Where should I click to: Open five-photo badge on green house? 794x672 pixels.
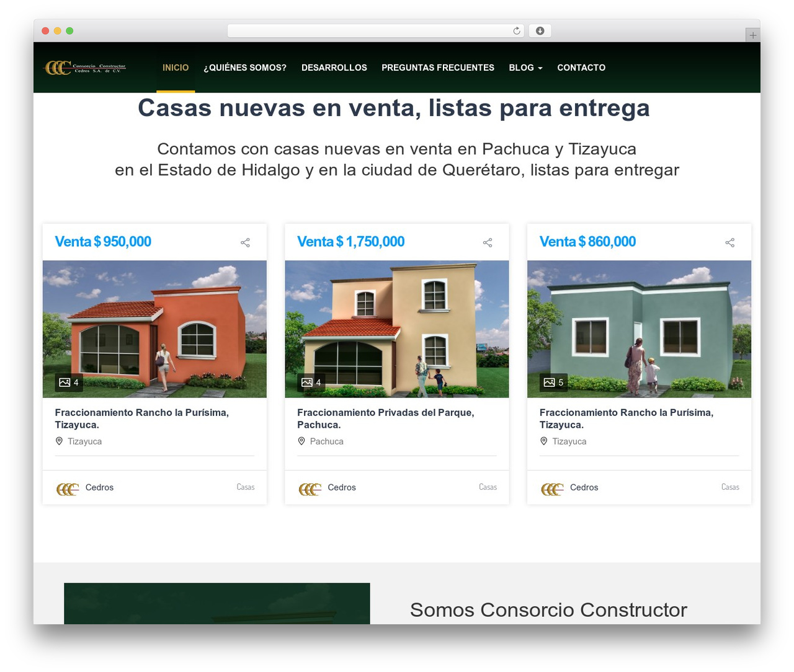[553, 382]
